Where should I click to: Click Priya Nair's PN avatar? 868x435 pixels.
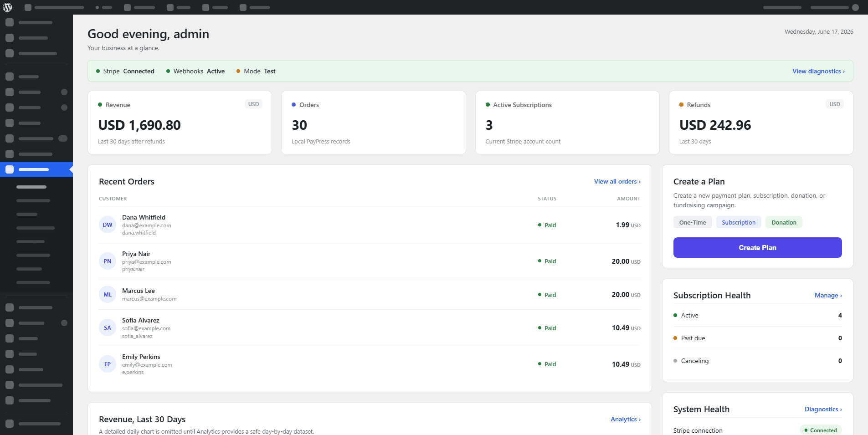[x=108, y=261]
